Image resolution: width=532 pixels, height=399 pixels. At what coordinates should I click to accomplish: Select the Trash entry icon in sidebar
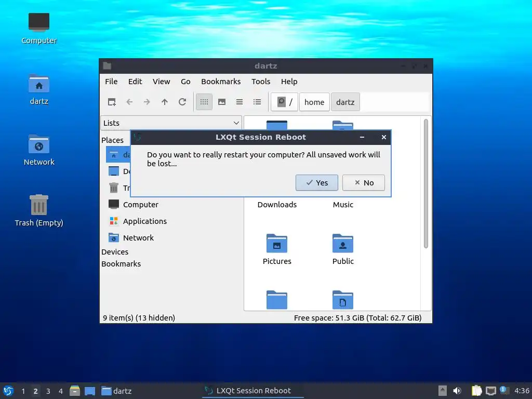pos(114,188)
